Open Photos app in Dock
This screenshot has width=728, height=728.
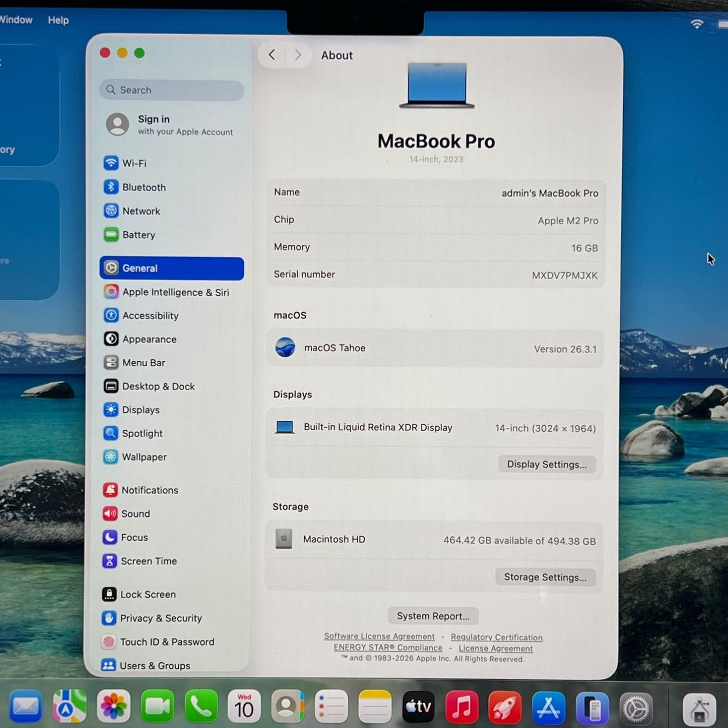pos(113,706)
